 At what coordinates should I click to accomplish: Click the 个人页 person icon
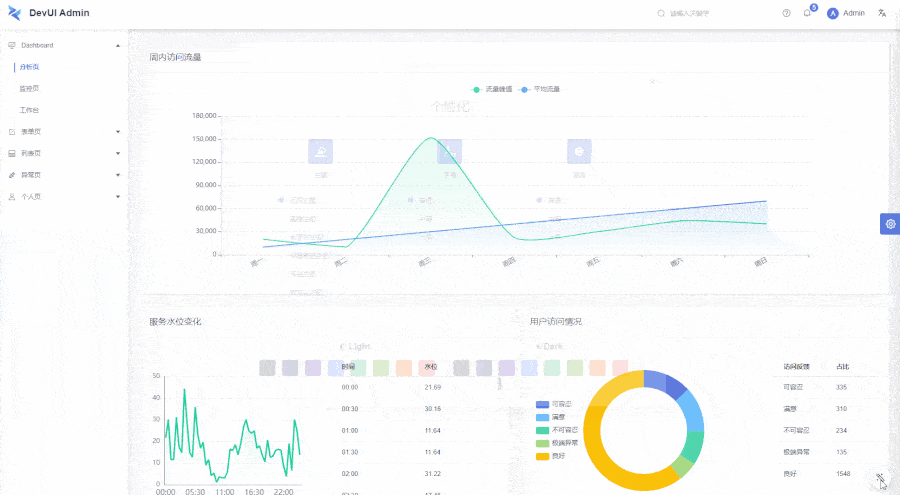(12, 197)
